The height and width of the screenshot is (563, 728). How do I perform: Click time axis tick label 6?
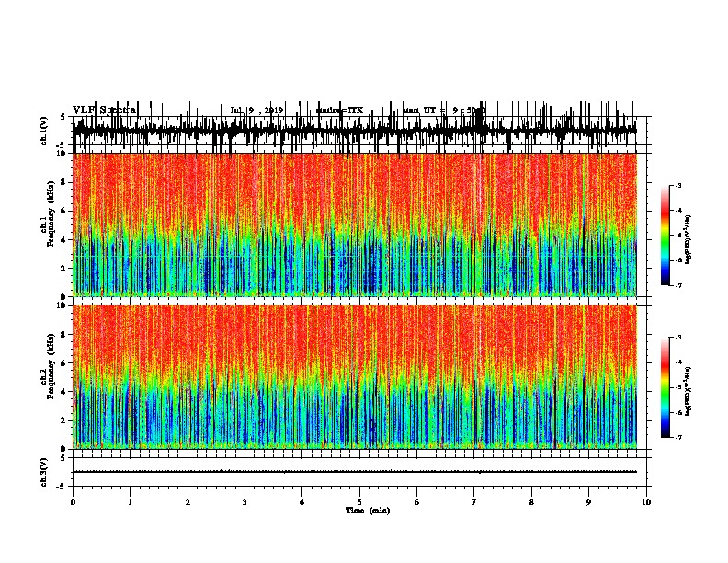click(416, 502)
